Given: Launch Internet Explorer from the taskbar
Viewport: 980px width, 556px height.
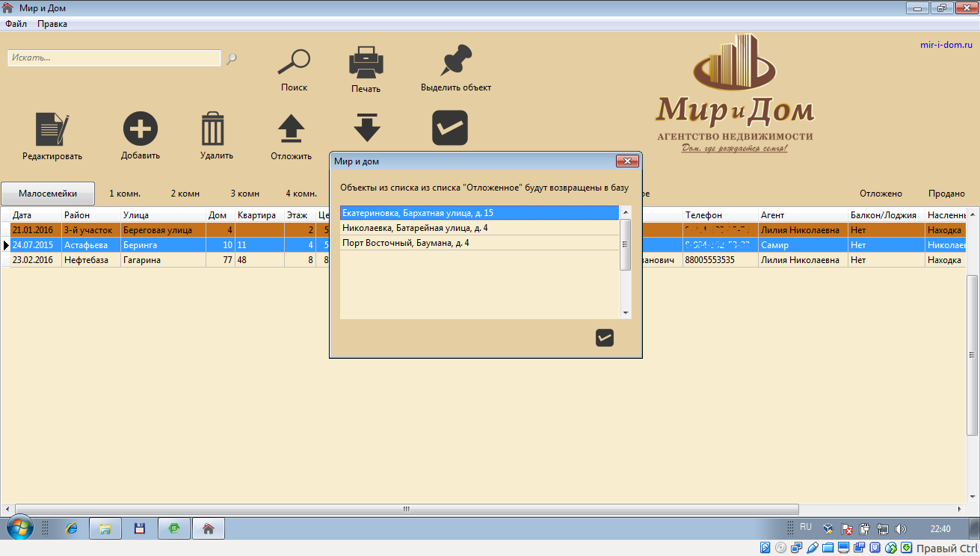Looking at the screenshot, I should click(x=72, y=528).
